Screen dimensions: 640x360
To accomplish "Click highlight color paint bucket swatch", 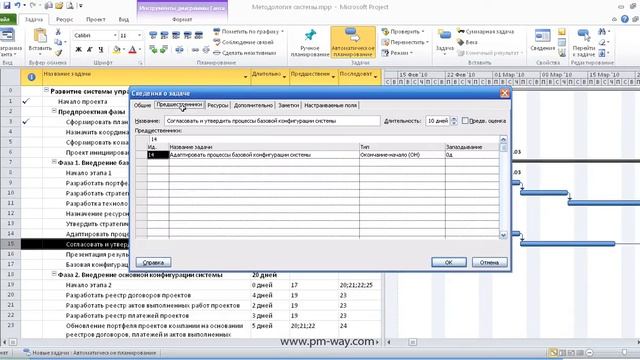I will pos(116,50).
